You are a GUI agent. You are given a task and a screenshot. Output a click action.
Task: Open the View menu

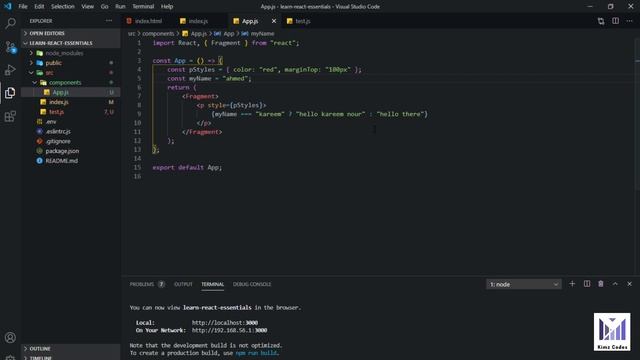[x=87, y=7]
